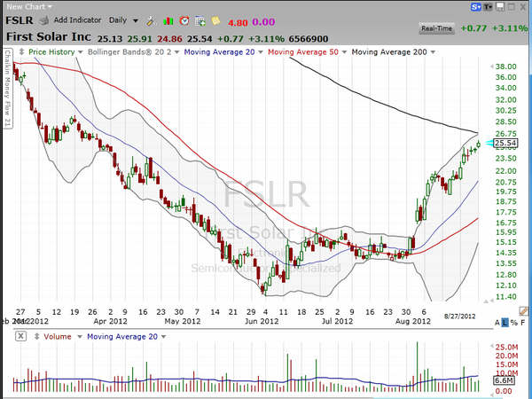Click the small up triangle near 11.40

[486, 301]
